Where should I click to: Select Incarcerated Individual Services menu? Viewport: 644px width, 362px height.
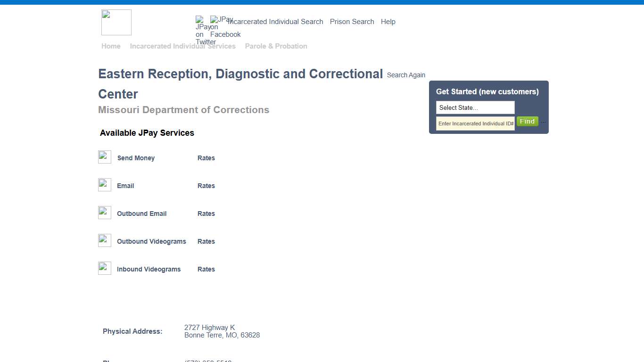pos(183,46)
